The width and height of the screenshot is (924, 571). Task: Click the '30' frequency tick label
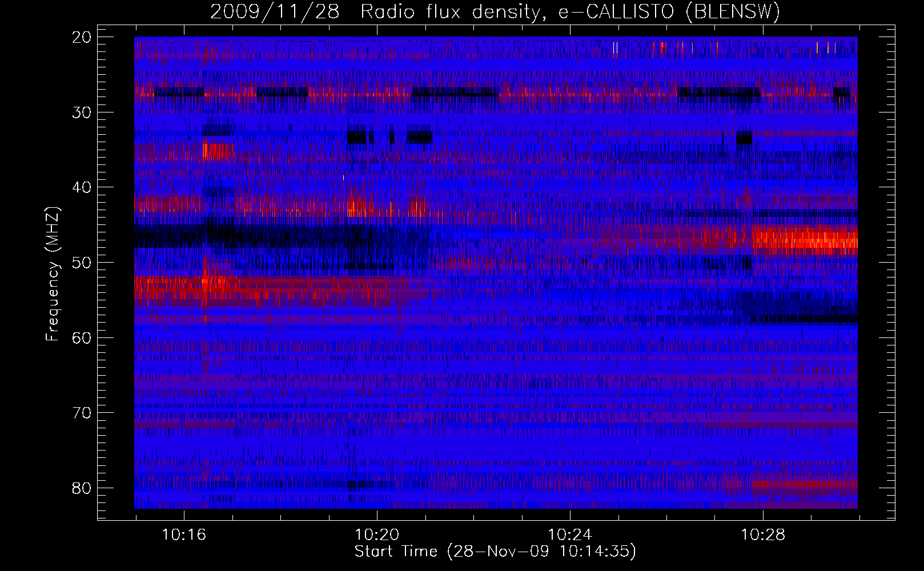(x=82, y=112)
